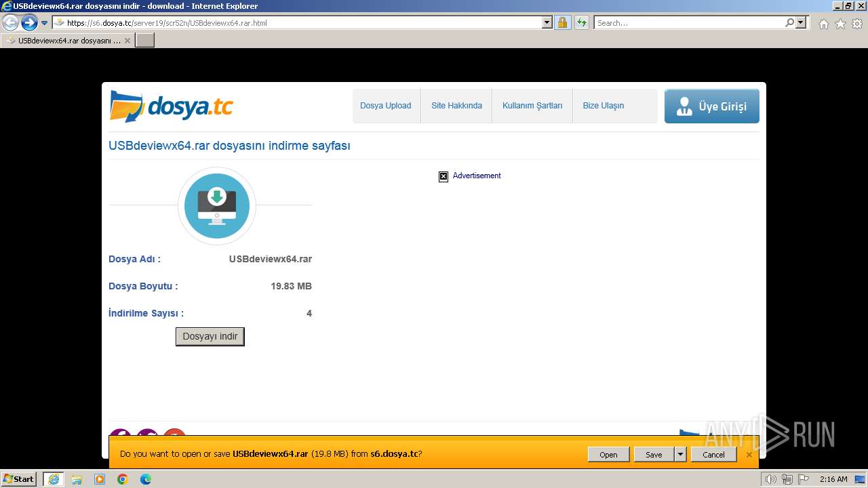Click the 2:16 AM system clock
Screen dimensions: 868x488
pos(833,479)
